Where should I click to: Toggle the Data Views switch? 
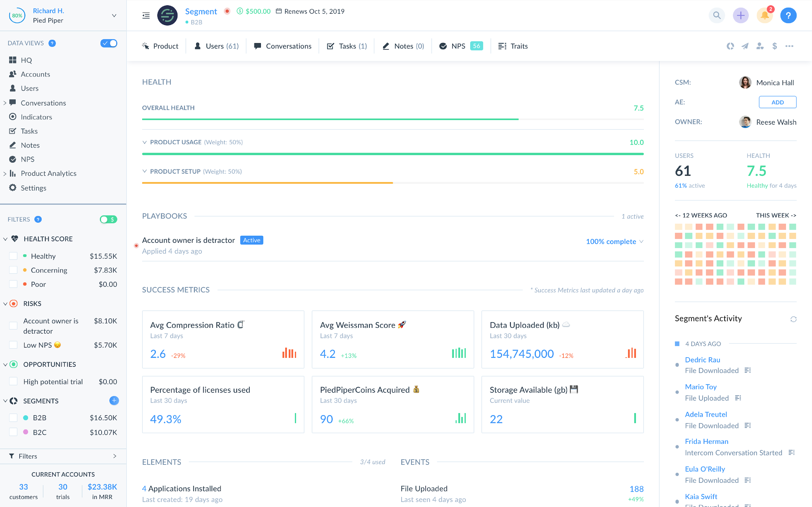(109, 43)
